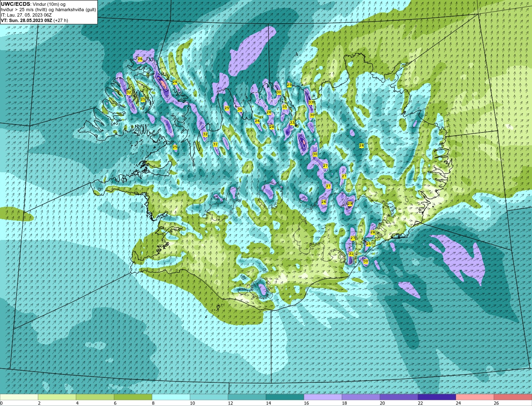532x406 pixels.
Task: Click the 'Vindur (10m) og' header text
Action: click(49, 4)
